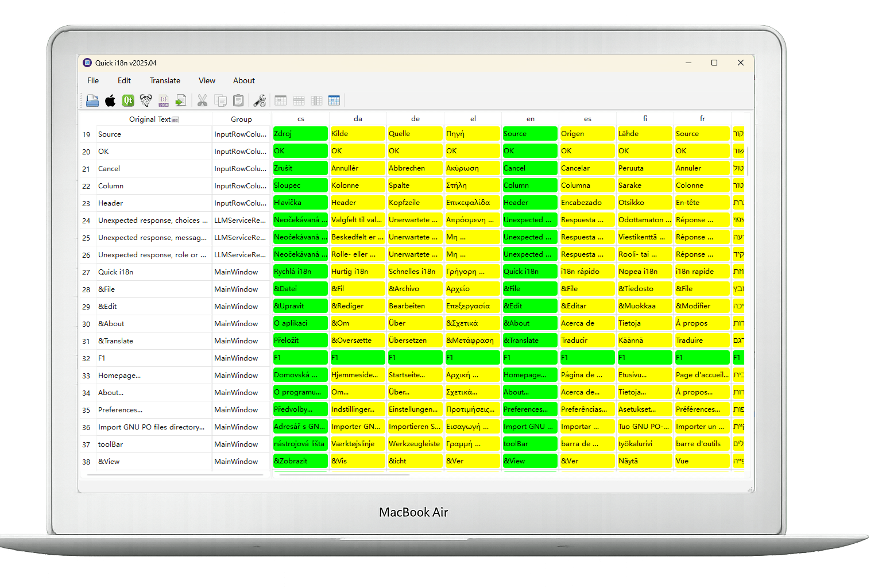Select green cell 'Zdroj' in cs column
This screenshot has height=588, width=882.
(x=300, y=134)
